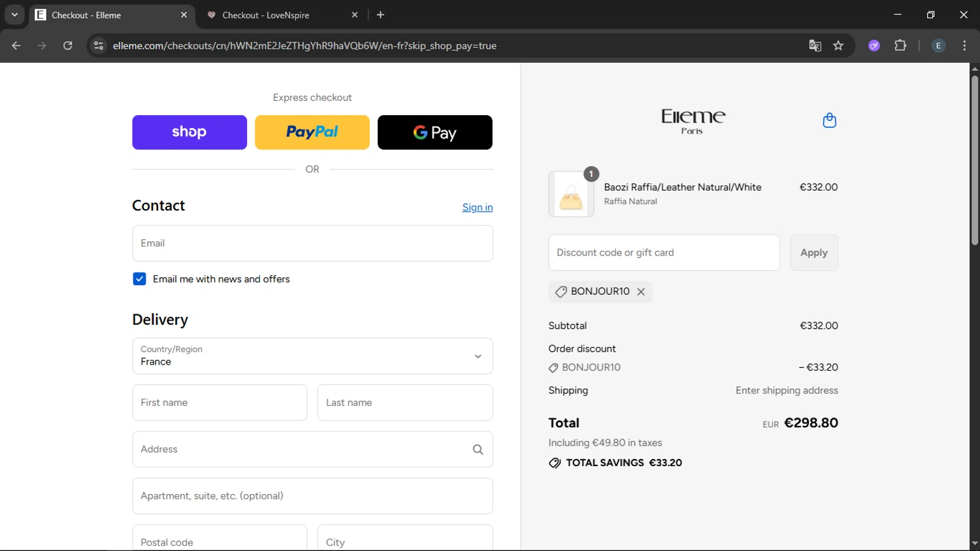Open the Chrome profile avatar E

click(938, 46)
